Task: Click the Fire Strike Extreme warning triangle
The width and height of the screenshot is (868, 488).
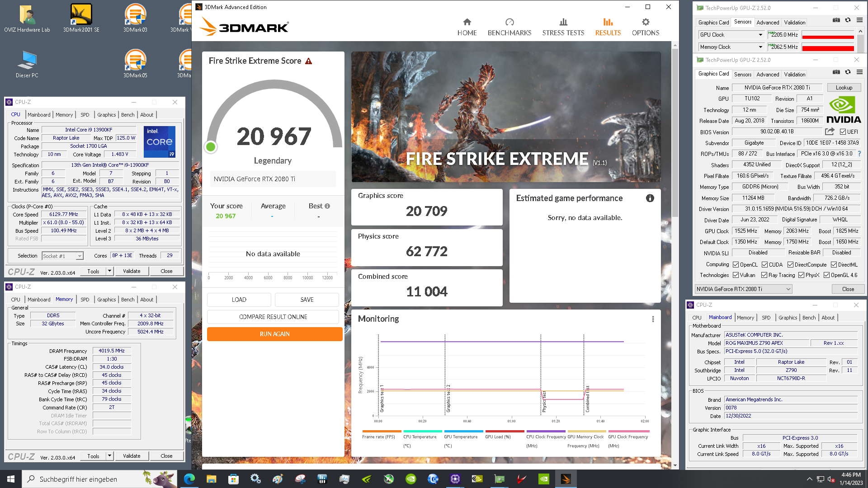Action: coord(309,61)
